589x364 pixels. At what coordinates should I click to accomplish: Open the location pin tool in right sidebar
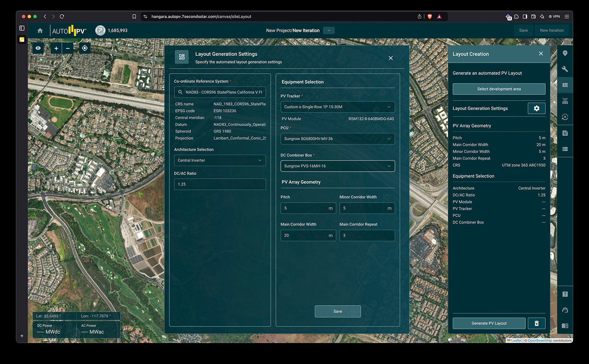565,53
